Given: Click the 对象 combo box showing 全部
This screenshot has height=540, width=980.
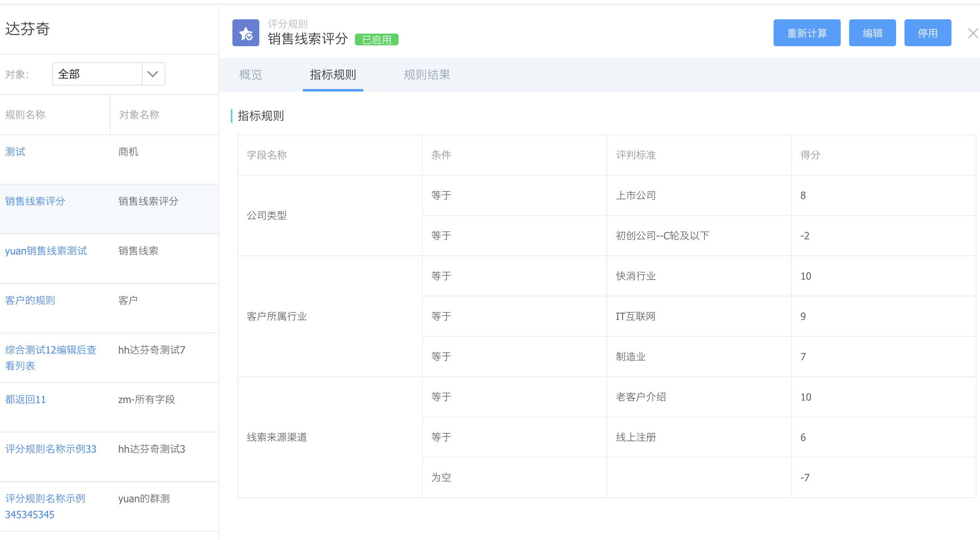Looking at the screenshot, I should tap(108, 74).
